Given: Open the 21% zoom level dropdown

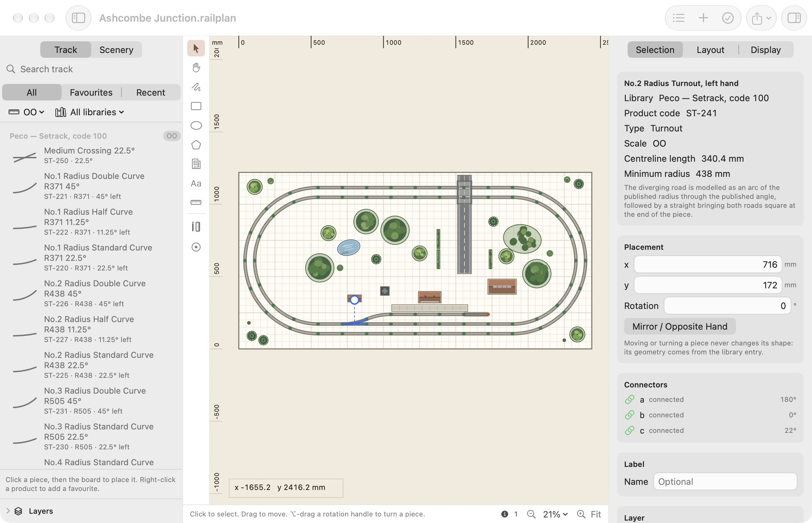Looking at the screenshot, I should (x=555, y=514).
